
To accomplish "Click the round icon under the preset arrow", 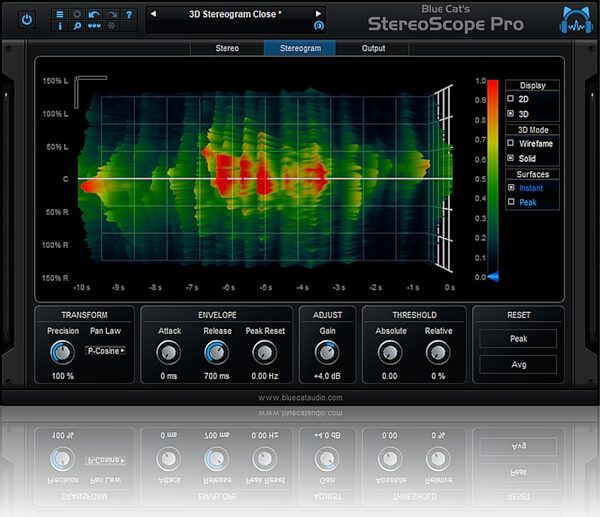I will tap(319, 26).
